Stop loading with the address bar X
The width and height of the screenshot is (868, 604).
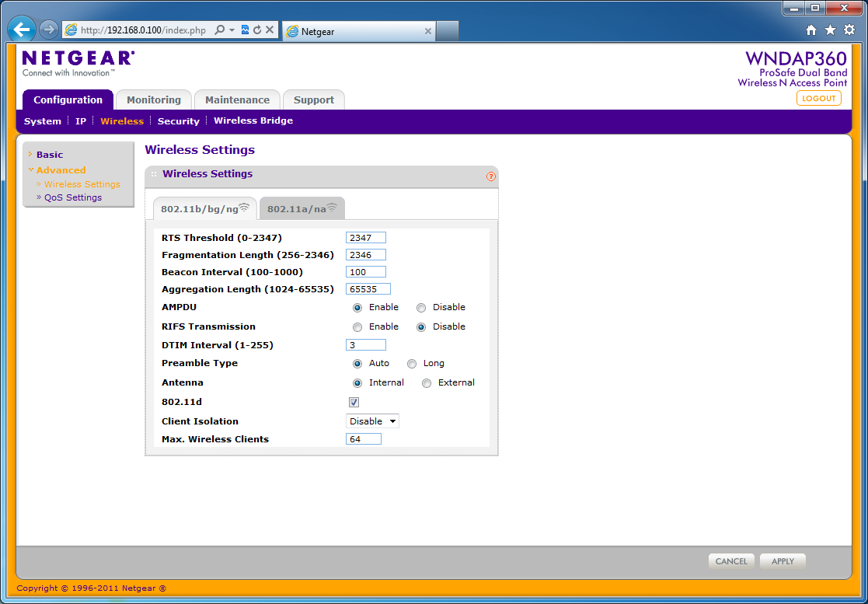270,30
